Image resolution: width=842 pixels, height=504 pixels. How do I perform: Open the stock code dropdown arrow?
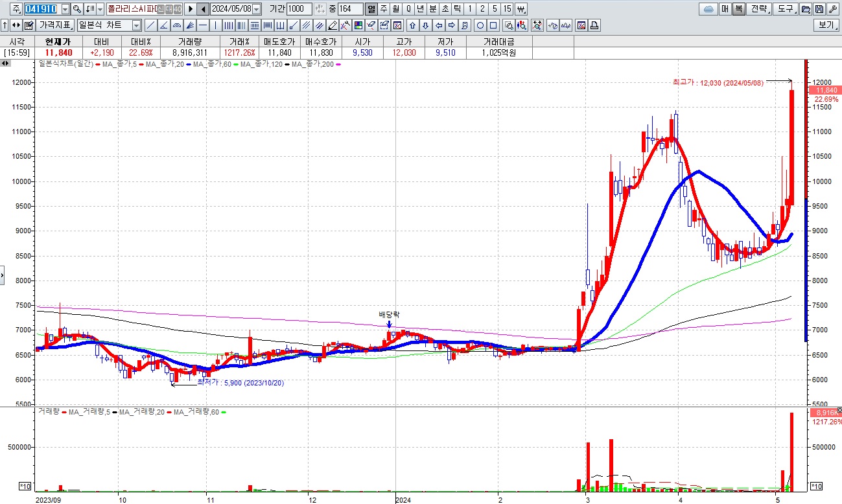tap(65, 9)
